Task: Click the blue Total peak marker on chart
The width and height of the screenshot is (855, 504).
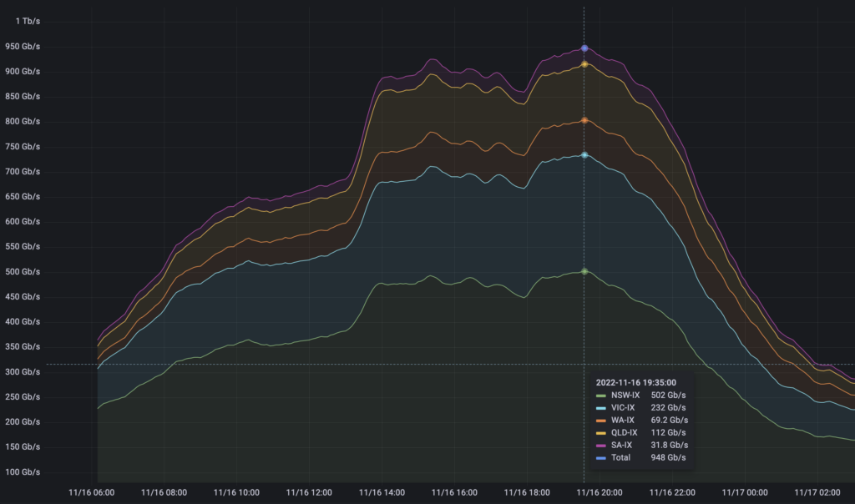Action: (584, 48)
